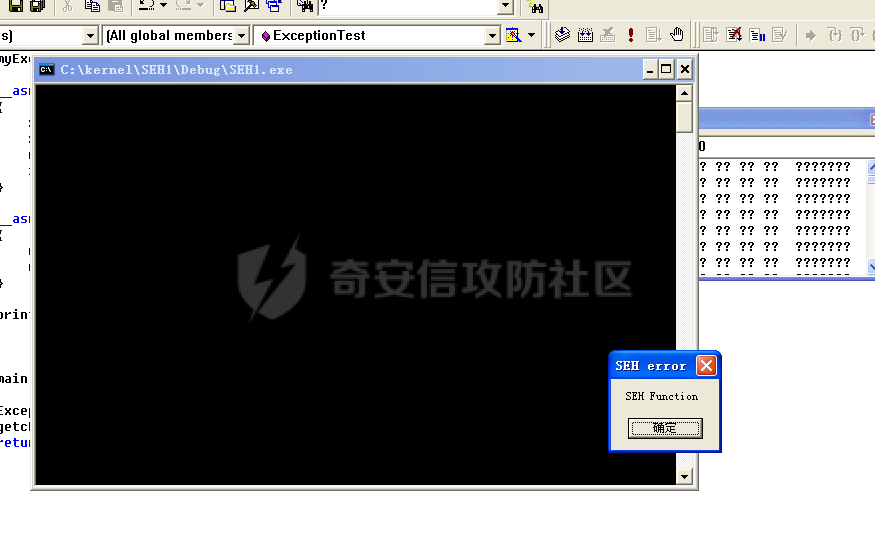Viewport: 875px width, 557px height.
Task: Expand the find text combo box dropdown
Action: tap(506, 7)
